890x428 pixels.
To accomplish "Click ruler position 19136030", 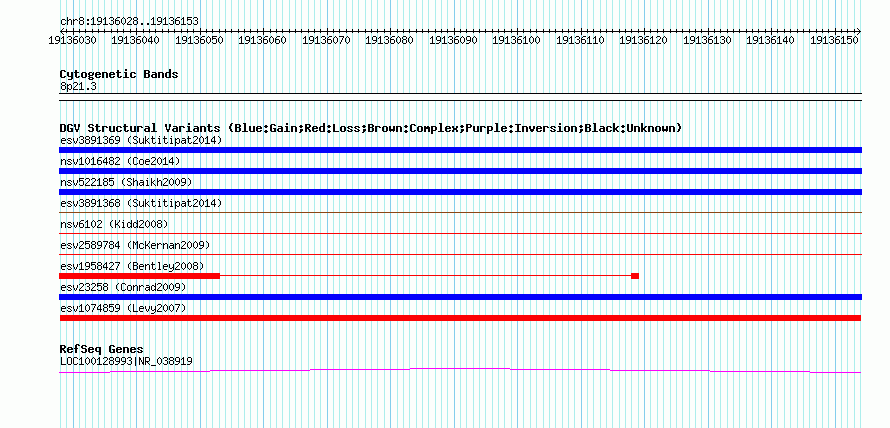I will click(x=72, y=40).
